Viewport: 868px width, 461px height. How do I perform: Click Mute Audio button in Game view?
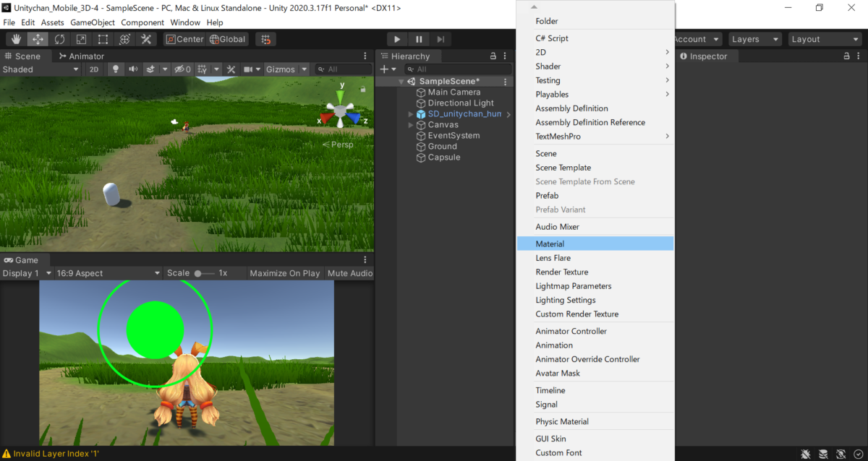pyautogui.click(x=350, y=273)
